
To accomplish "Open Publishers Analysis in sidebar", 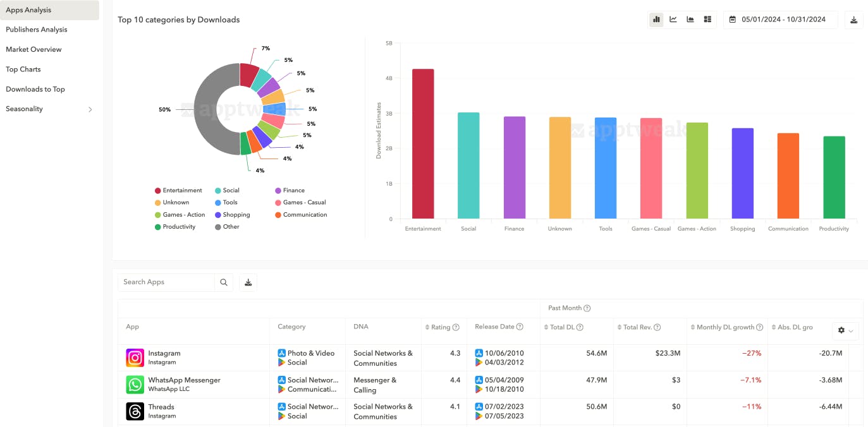I will (x=37, y=30).
